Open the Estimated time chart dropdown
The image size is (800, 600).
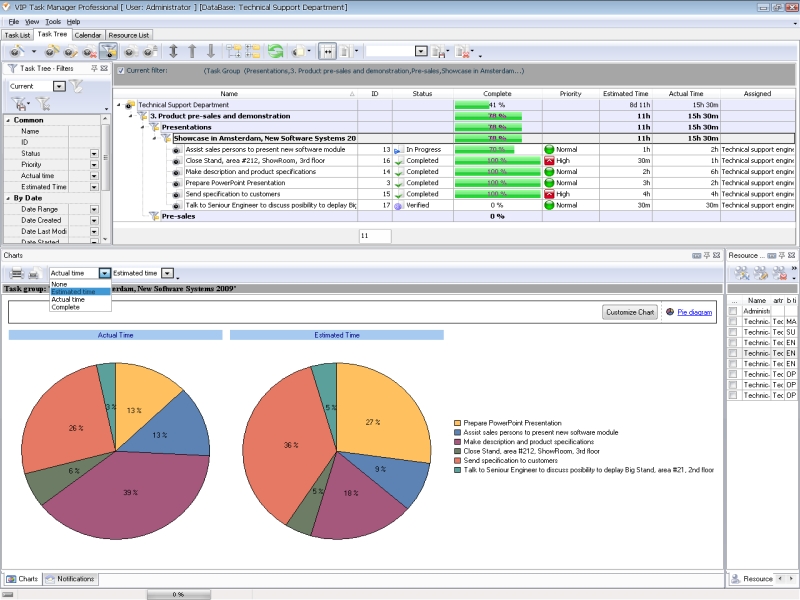[167, 273]
